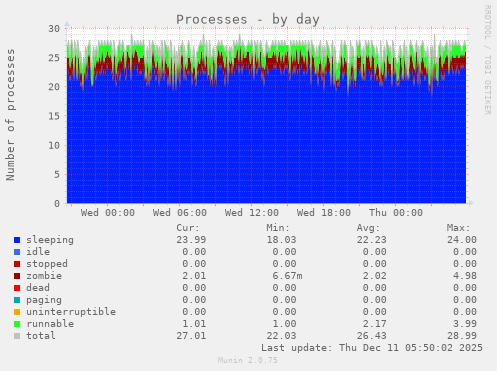Image resolution: width=497 pixels, height=371 pixels.
Task: Click the 'Wed 18:00' time axis label
Action: [324, 213]
